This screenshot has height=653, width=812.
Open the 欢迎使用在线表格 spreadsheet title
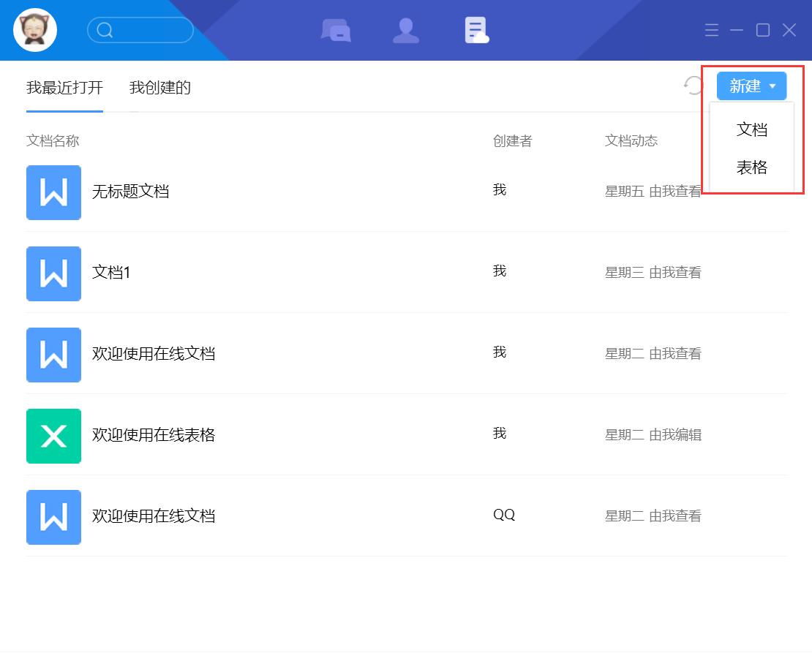point(154,435)
